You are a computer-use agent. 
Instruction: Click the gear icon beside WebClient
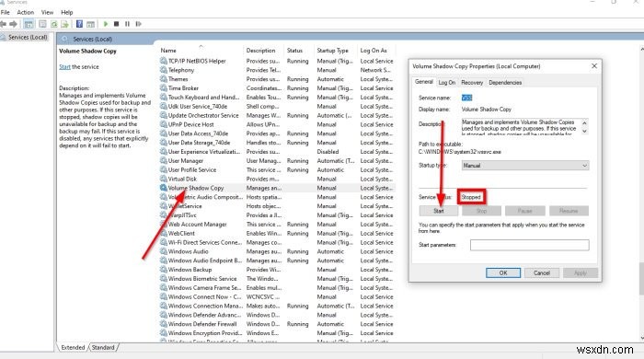tap(164, 233)
